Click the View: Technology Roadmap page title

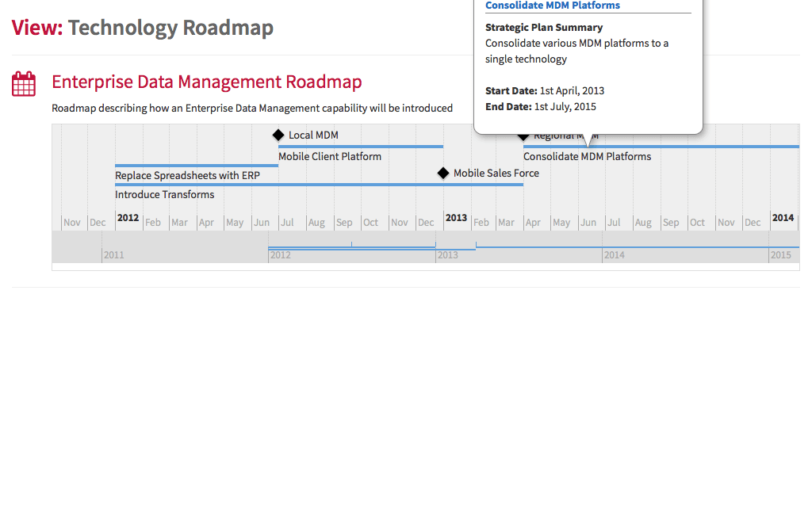(x=143, y=28)
